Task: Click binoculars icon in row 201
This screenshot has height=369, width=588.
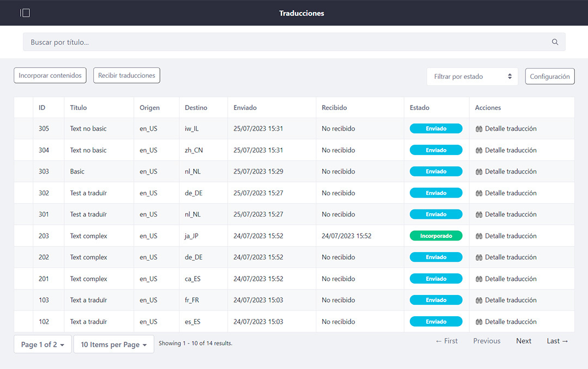Action: click(479, 279)
